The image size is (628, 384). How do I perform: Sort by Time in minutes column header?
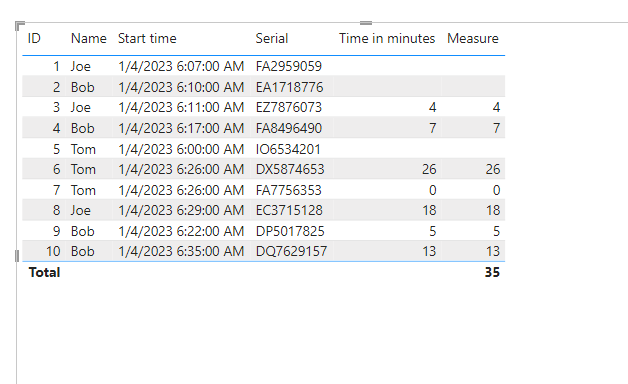pos(387,38)
